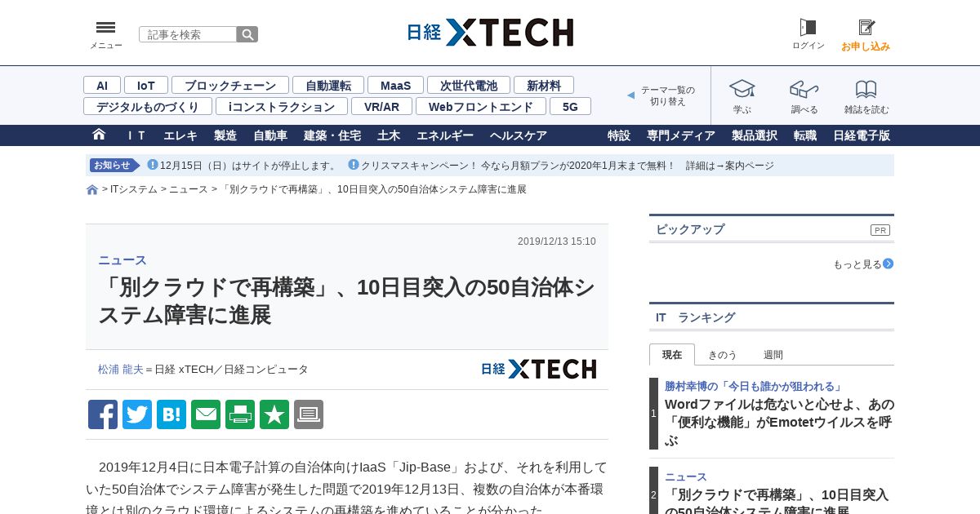The width and height of the screenshot is (980, 514).
Task: Open the 日経電子版 navigation item
Action: pos(862,135)
